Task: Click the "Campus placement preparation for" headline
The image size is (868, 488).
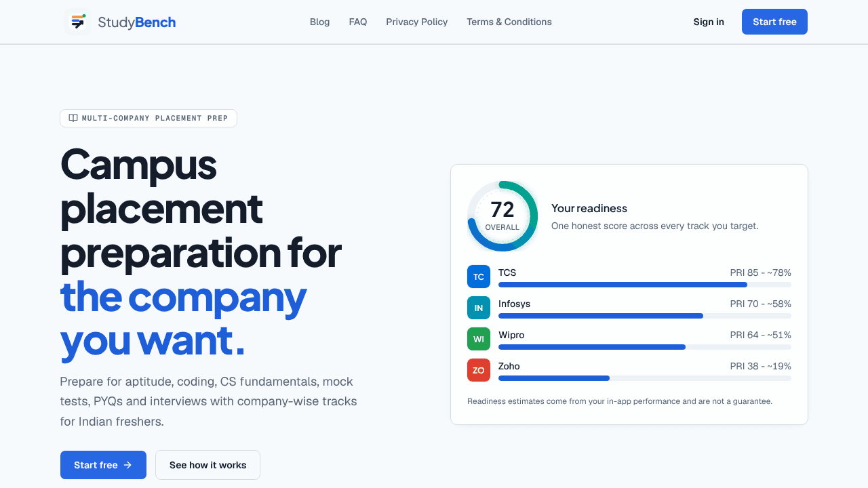Action: [201, 208]
